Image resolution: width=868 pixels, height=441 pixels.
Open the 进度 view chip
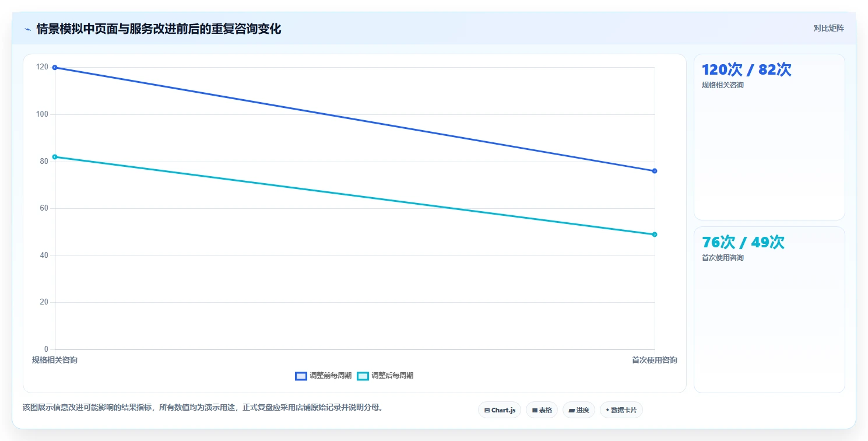(x=579, y=410)
